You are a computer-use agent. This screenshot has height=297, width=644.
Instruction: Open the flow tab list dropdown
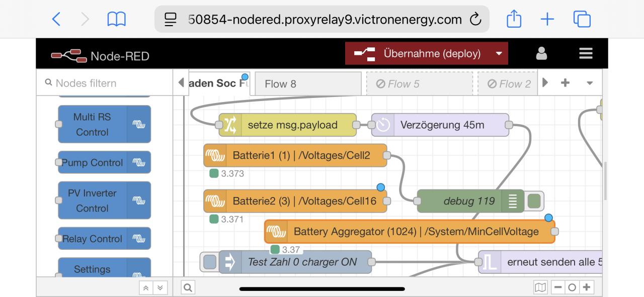point(590,83)
